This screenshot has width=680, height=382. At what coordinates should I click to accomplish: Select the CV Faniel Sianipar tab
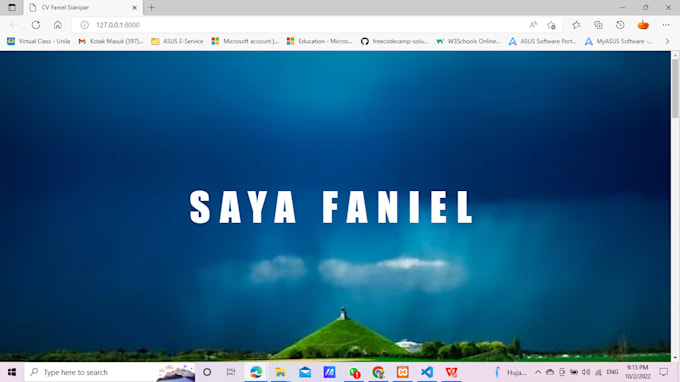click(x=82, y=7)
